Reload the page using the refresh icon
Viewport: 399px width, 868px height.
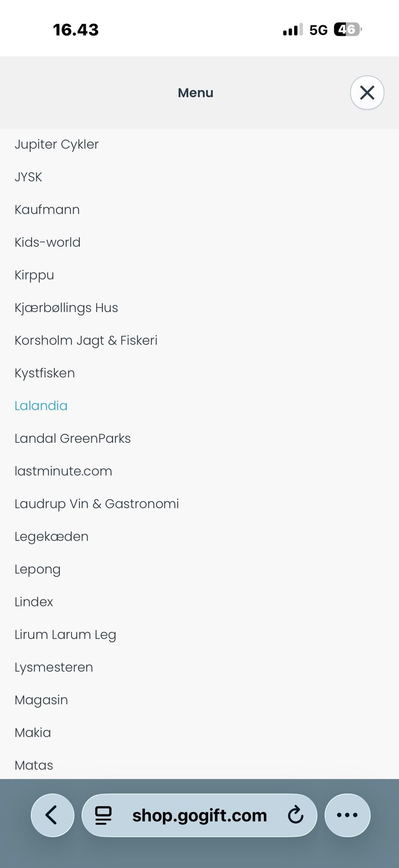(295, 815)
